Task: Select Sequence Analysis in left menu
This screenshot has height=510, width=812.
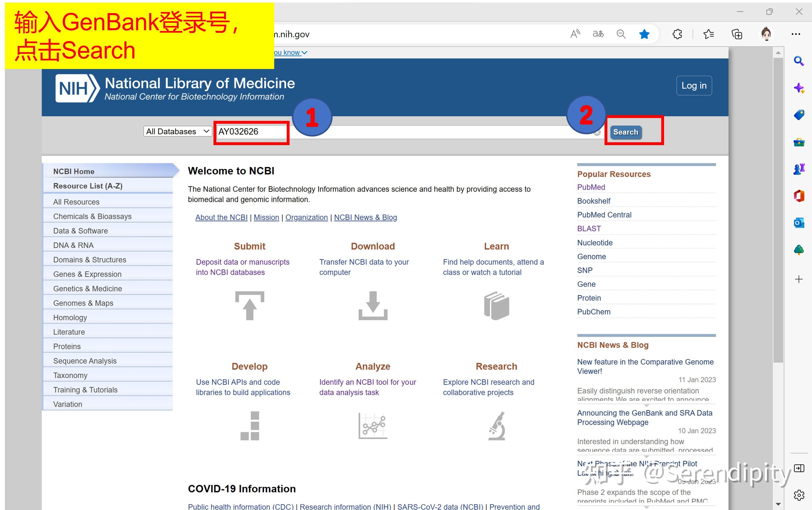Action: click(x=85, y=361)
